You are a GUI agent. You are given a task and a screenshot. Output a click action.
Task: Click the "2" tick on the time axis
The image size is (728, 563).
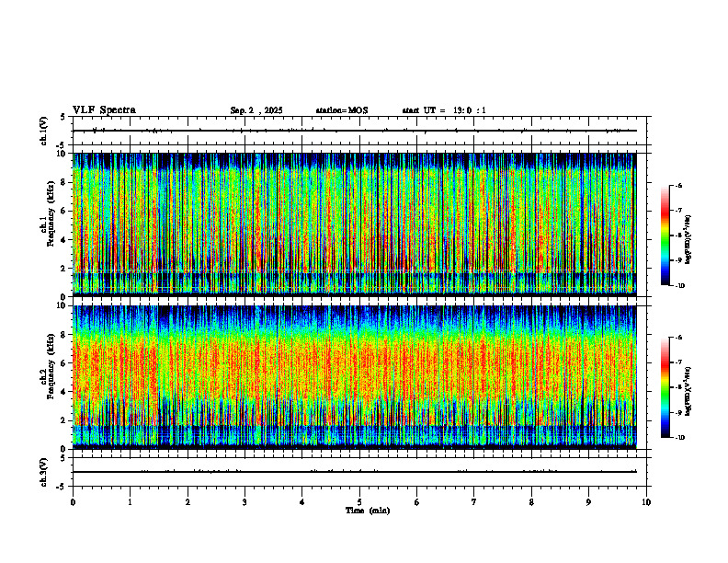[x=188, y=502]
